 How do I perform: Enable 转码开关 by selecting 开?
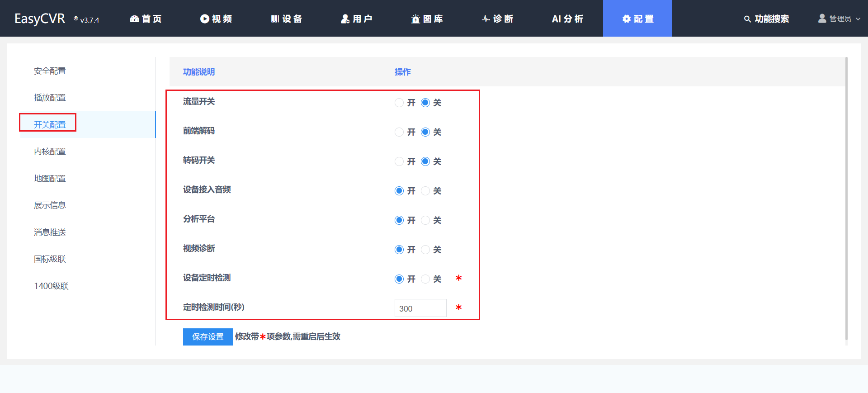coord(399,161)
